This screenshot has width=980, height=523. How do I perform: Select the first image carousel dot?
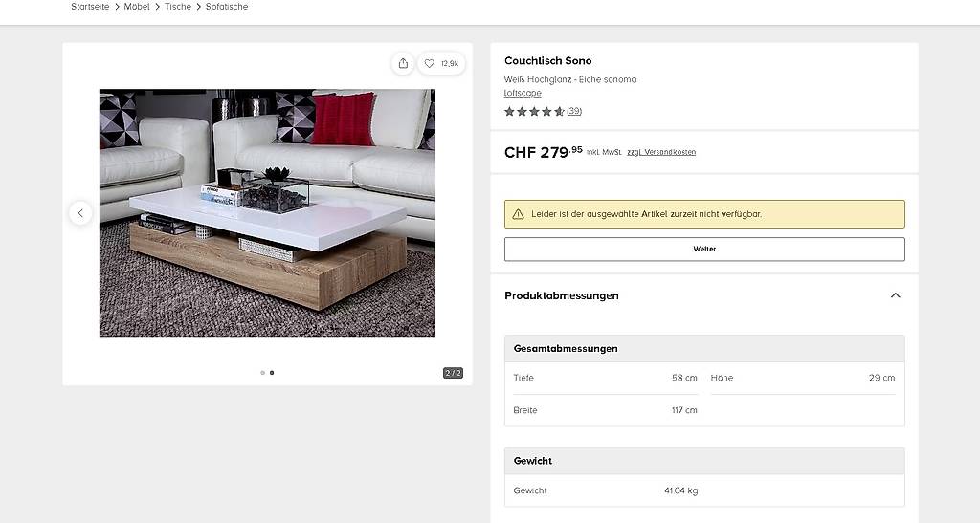(x=262, y=373)
